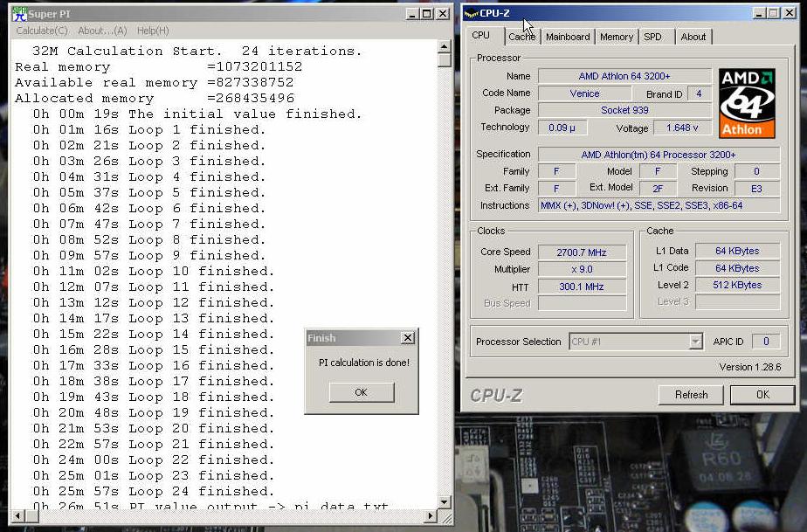Click the AMD Athlon 64 logo
Screen dimensions: 807x532
click(x=746, y=103)
